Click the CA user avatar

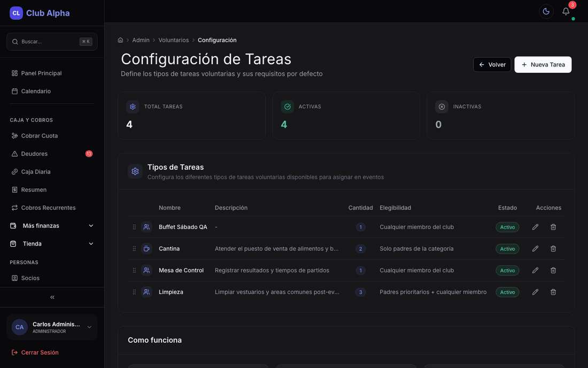(19, 327)
